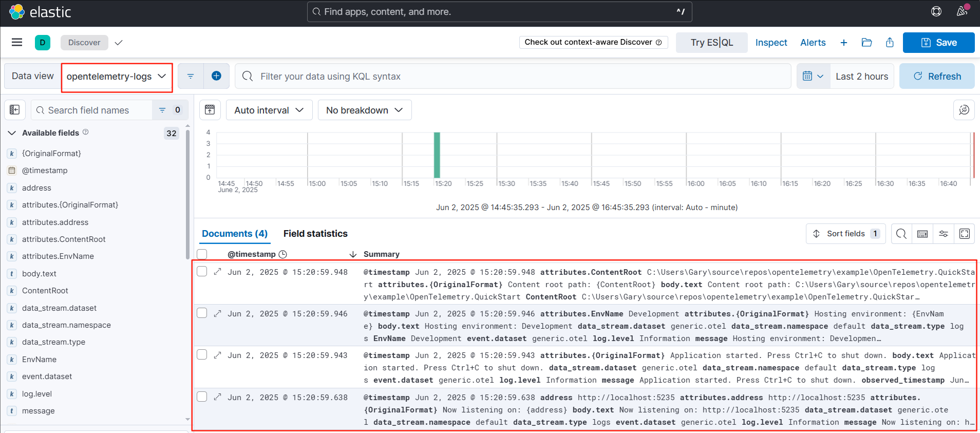Select the log.level field
980x433 pixels.
[x=37, y=394]
